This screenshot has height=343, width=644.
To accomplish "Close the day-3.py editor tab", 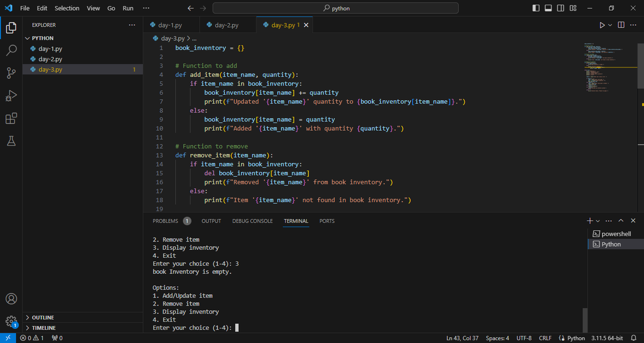I will point(306,25).
